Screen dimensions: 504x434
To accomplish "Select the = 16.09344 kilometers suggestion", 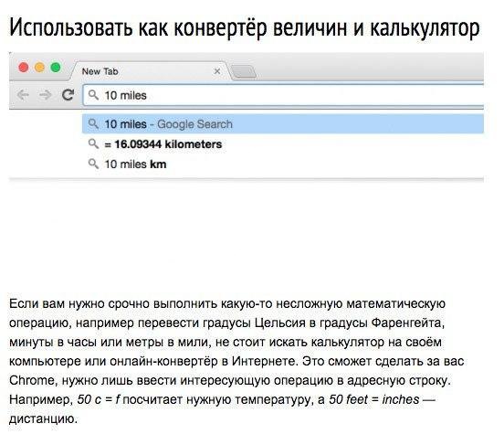I will [x=283, y=144].
